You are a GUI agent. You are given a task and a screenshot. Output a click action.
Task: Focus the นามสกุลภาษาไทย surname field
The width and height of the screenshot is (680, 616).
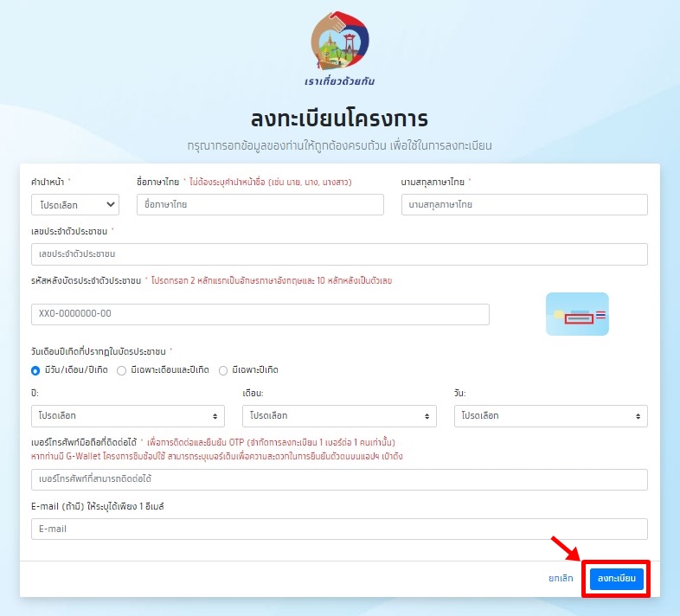click(x=524, y=205)
